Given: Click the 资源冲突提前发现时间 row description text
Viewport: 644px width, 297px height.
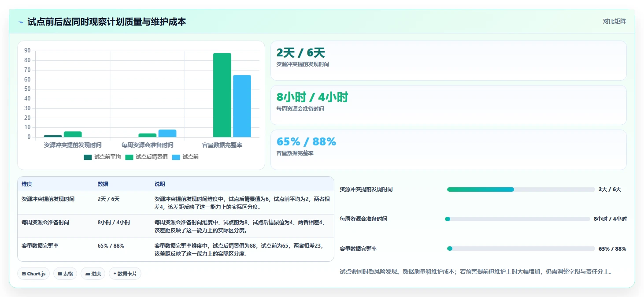Looking at the screenshot, I should pyautogui.click(x=242, y=203).
